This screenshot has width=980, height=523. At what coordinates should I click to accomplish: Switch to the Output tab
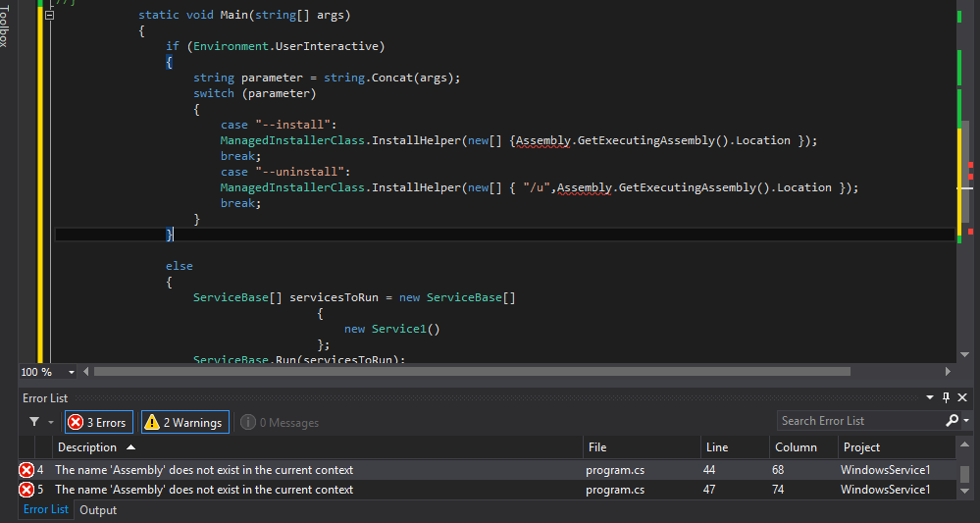[98, 510]
